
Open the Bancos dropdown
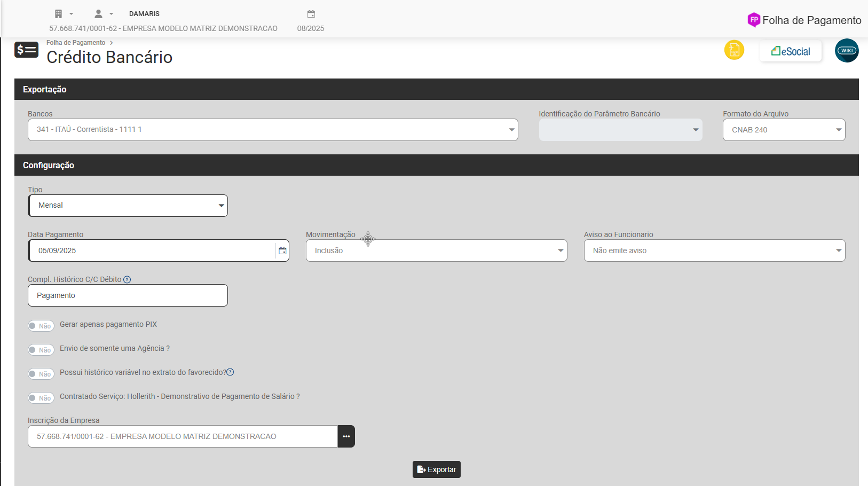tap(273, 130)
